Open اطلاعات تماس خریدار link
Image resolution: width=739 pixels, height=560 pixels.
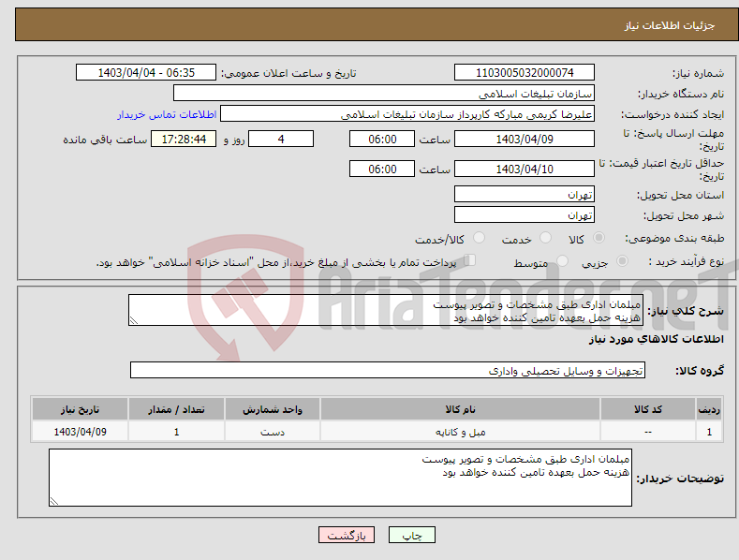point(167,114)
